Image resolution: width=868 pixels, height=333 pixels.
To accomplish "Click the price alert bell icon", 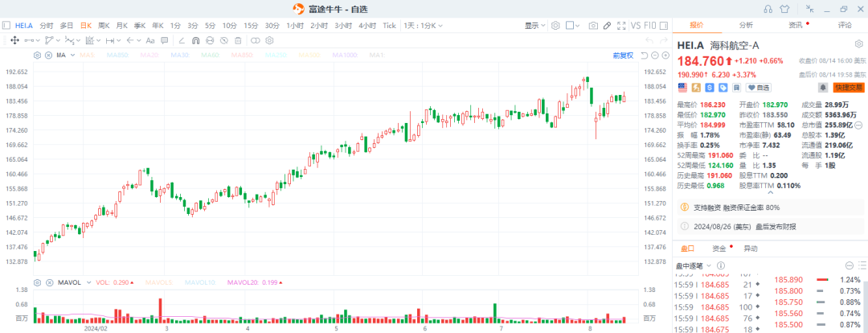I will [823, 88].
